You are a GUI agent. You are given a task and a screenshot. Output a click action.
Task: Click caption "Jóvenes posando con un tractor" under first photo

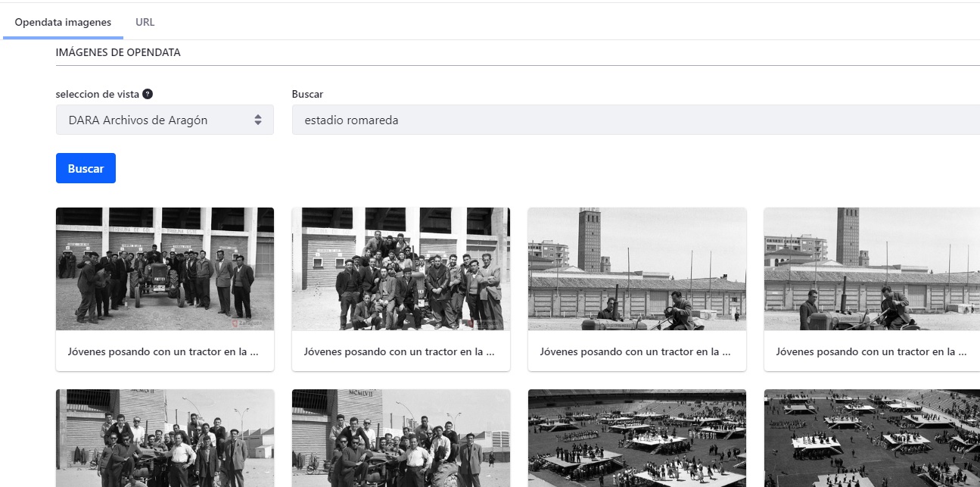[x=165, y=351]
